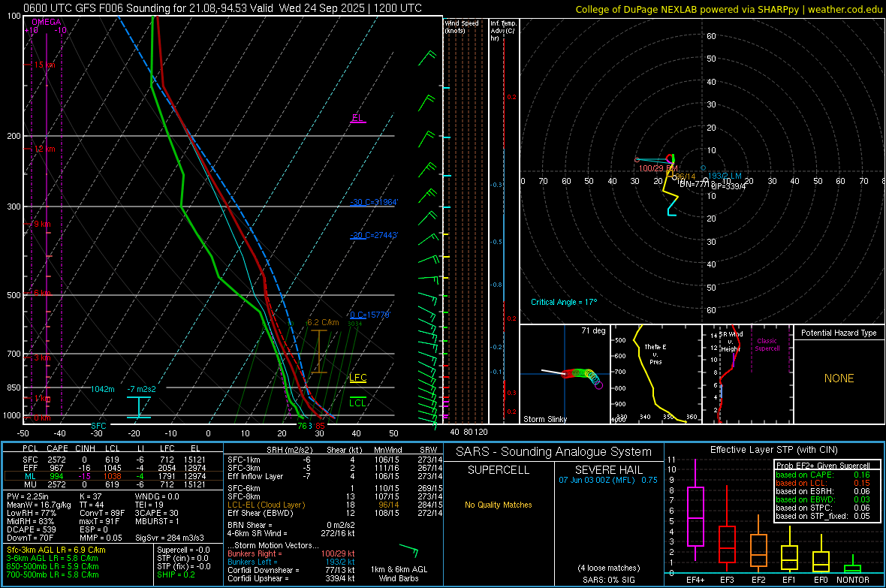Click the Classic Supercell label
Screen dimensions: 886x588
[767, 345]
